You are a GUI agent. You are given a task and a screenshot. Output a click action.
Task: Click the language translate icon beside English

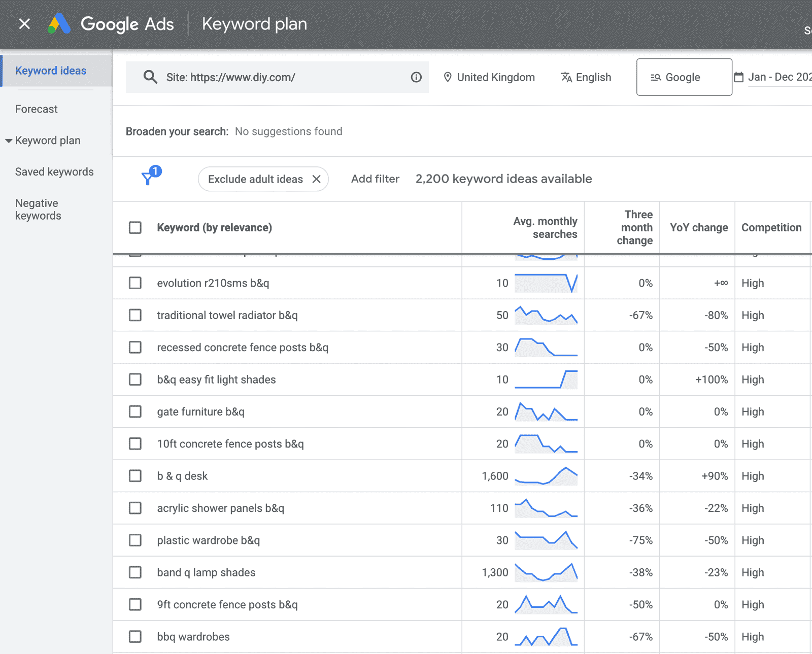point(566,77)
